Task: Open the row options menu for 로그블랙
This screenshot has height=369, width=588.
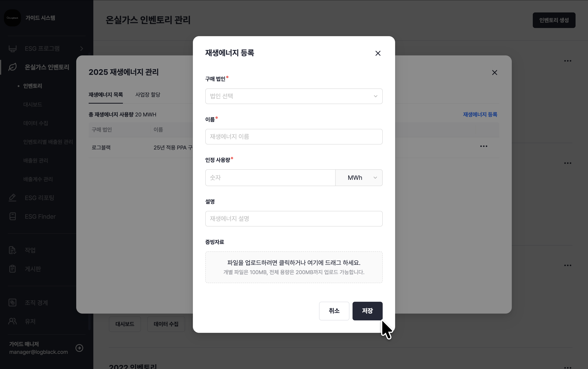Action: 484,146
